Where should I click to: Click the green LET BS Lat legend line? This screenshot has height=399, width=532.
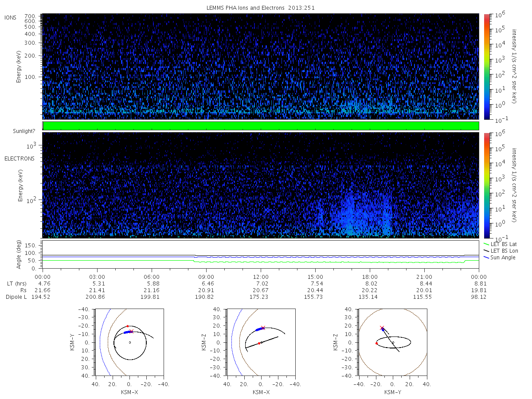[x=486, y=244]
